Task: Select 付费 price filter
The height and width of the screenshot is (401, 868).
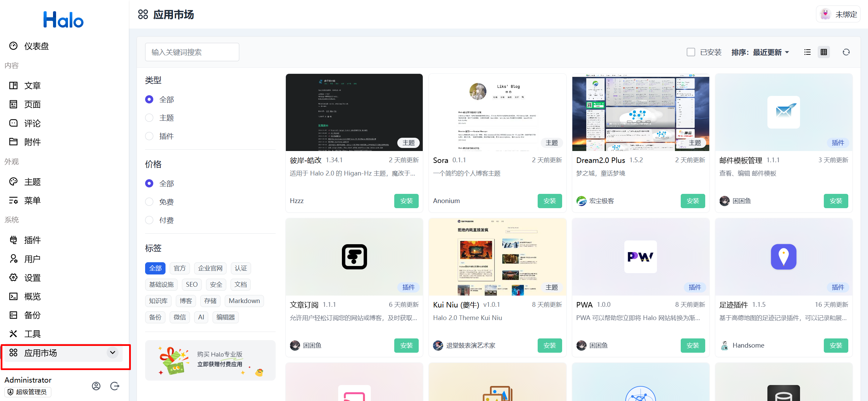Action: click(x=149, y=220)
